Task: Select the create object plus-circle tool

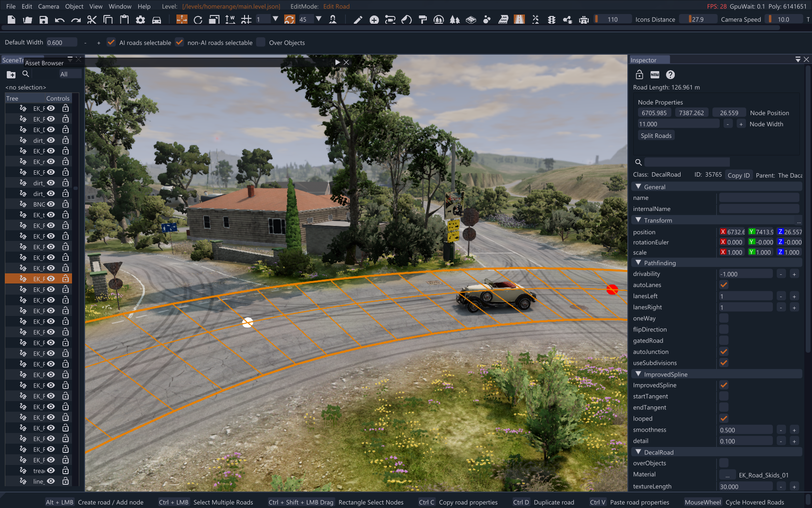Action: 374,20
